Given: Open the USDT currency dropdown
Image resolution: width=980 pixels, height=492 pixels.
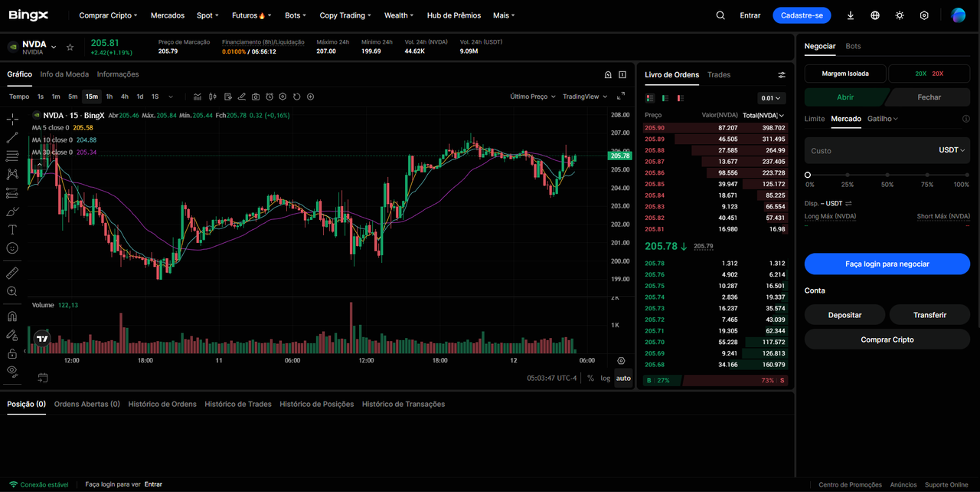Looking at the screenshot, I should tap(952, 150).
